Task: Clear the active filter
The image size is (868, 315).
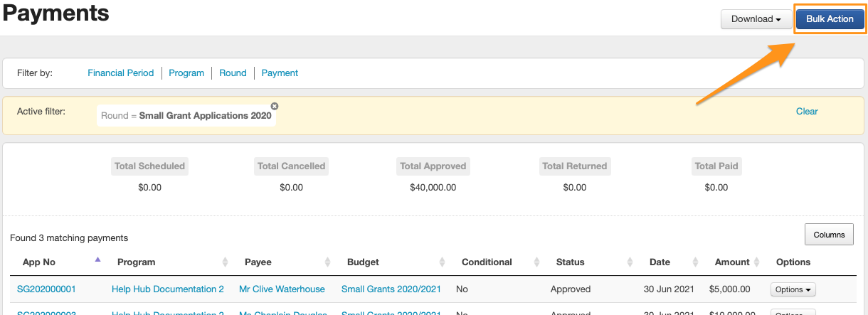Action: click(x=807, y=112)
